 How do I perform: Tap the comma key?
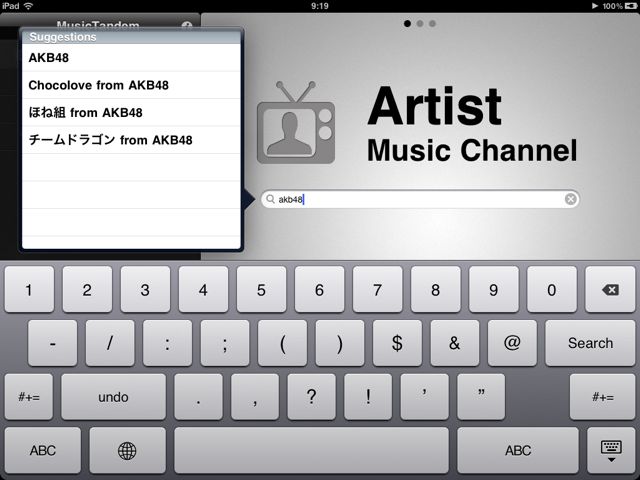tap(255, 397)
